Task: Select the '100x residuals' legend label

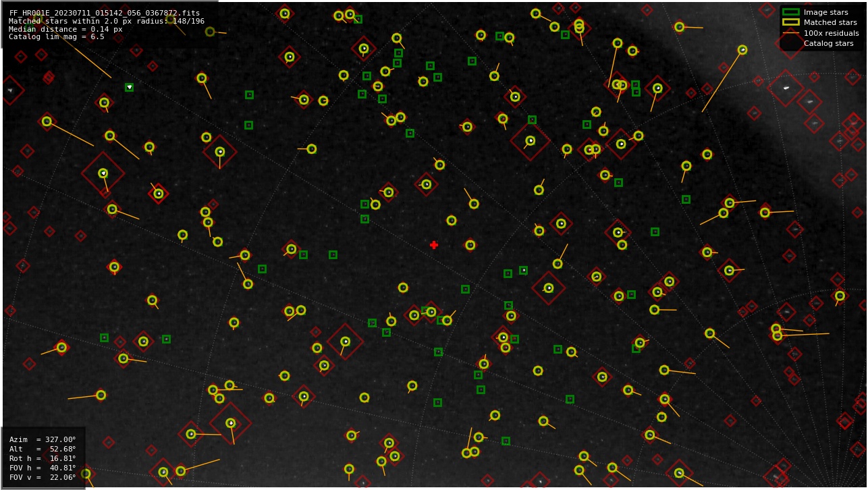Action: point(831,33)
